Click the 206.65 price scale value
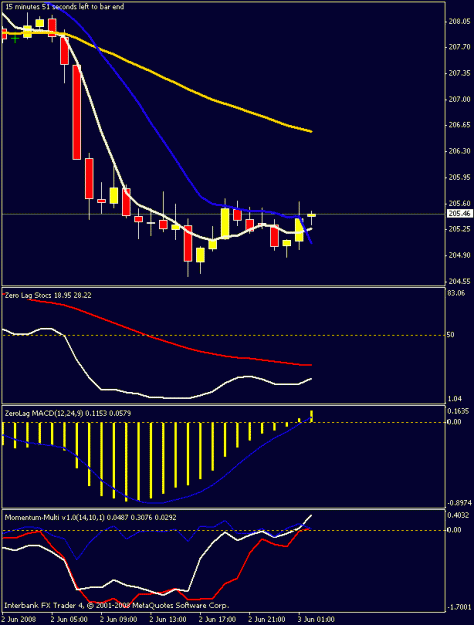474x625 pixels. (x=459, y=125)
